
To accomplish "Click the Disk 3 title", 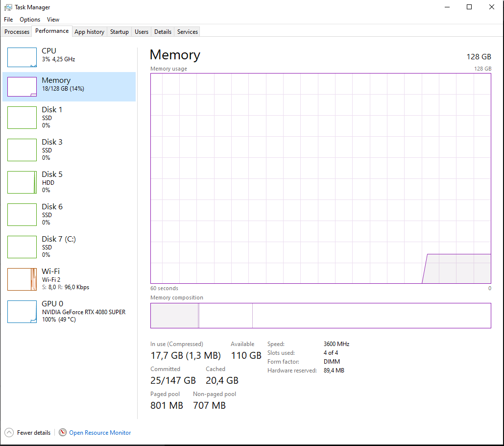I will pos(52,142).
